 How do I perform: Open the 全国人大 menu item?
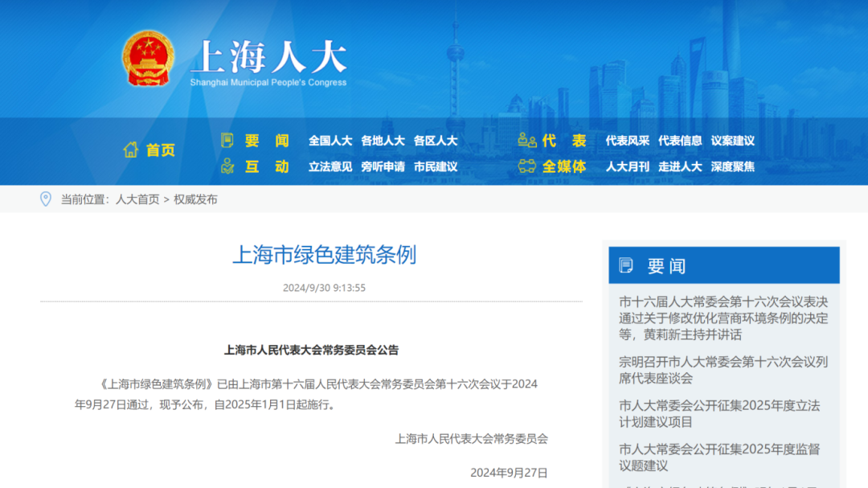(x=330, y=140)
